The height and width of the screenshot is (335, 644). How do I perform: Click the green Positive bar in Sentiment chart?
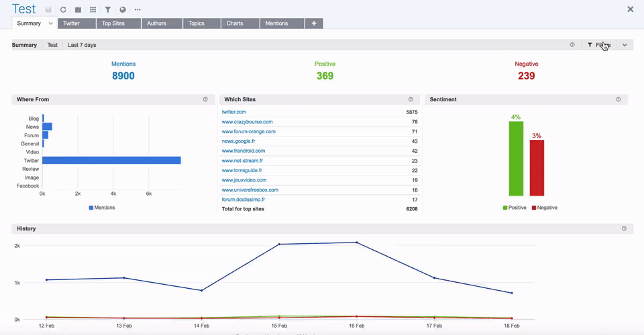point(515,158)
